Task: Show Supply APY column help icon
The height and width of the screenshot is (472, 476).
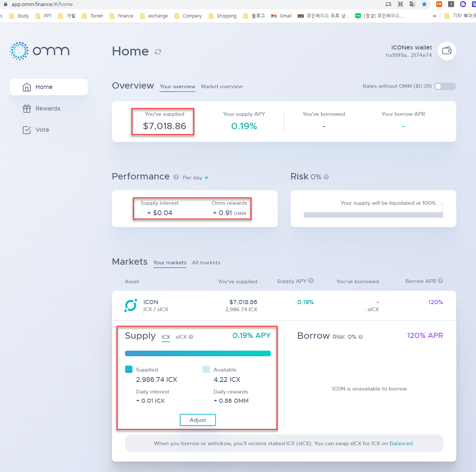Action: pyautogui.click(x=311, y=281)
